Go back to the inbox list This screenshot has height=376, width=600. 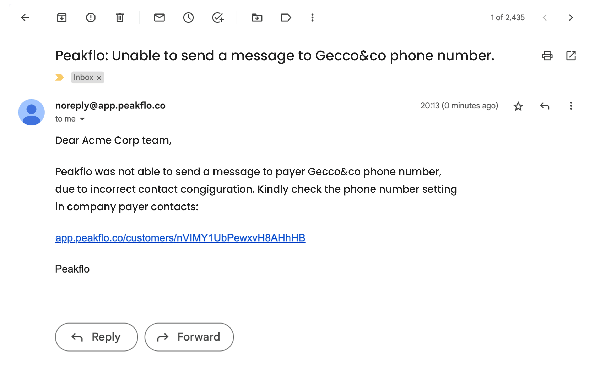(25, 18)
